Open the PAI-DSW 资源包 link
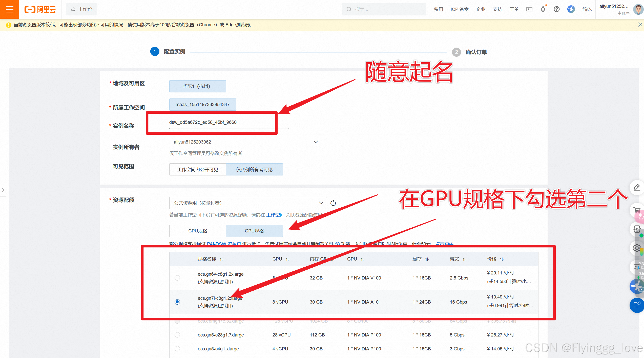644x358 pixels. click(x=224, y=244)
